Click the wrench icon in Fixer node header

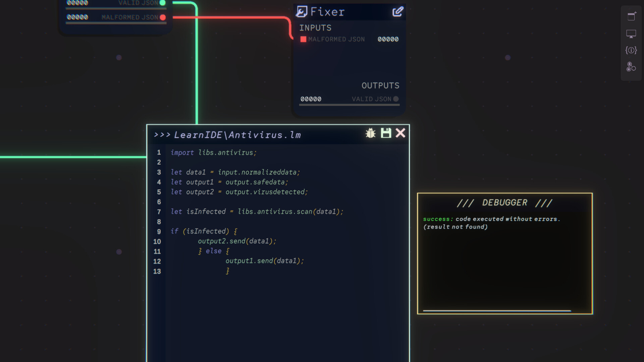[302, 11]
